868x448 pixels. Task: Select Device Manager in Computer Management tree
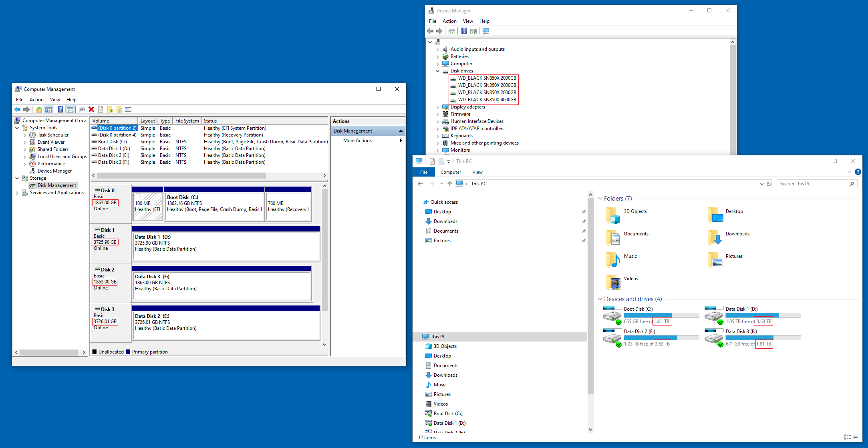point(54,171)
